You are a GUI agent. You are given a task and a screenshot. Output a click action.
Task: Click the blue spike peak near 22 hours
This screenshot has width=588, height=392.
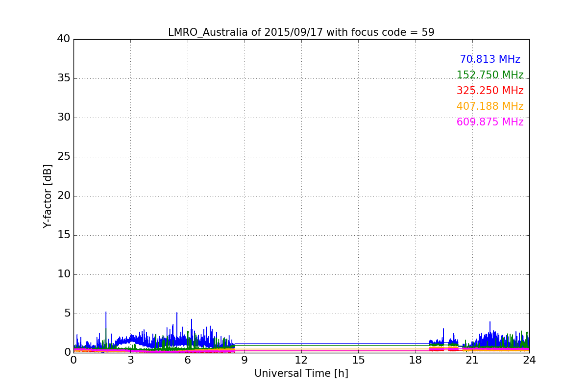click(x=490, y=322)
